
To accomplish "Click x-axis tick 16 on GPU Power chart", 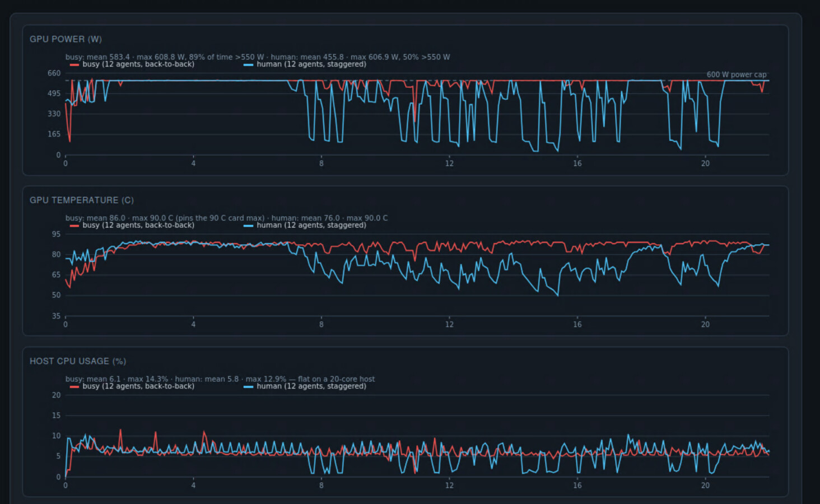I will 577,164.
